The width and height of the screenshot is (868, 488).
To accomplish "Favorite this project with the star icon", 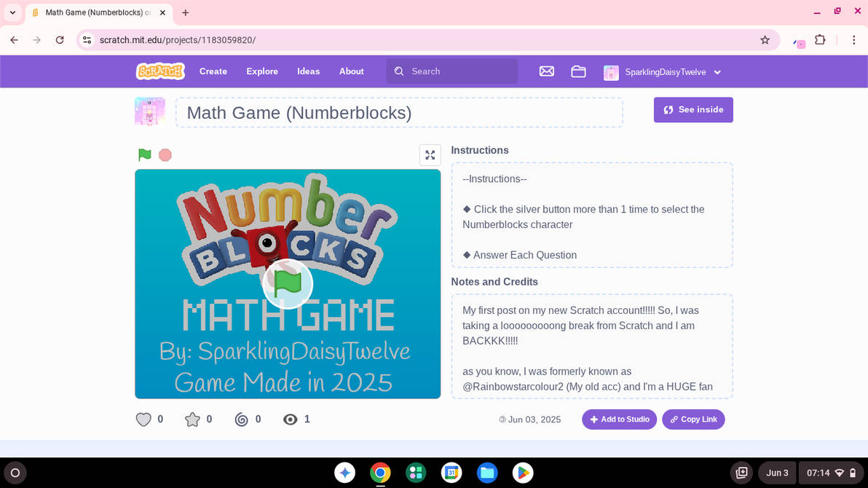I will tap(192, 420).
